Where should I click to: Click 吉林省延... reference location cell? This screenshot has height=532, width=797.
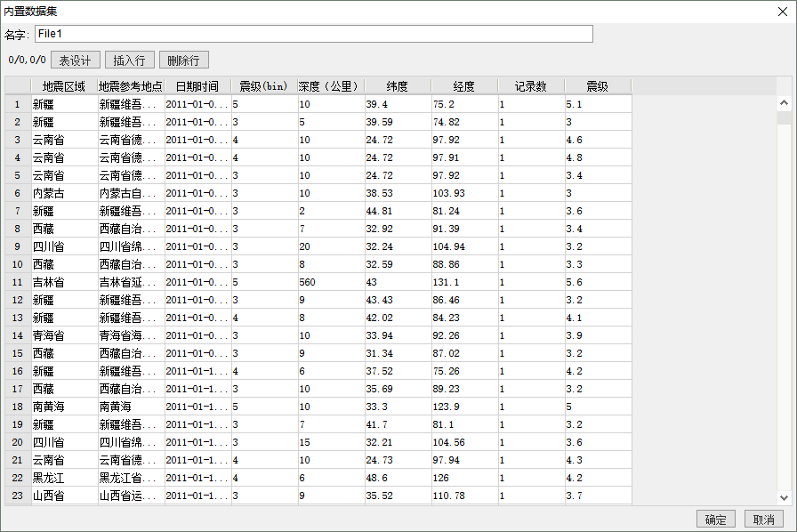[131, 282]
